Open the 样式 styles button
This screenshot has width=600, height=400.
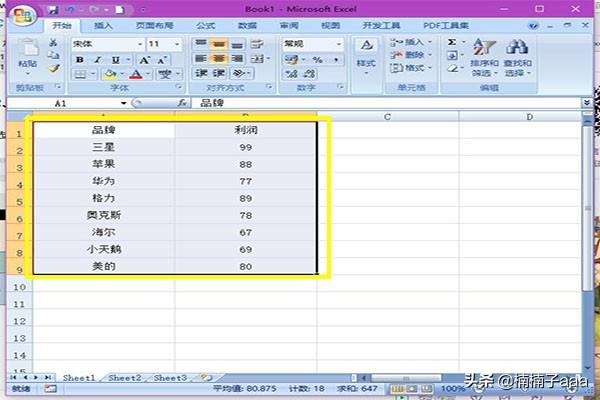[366, 56]
